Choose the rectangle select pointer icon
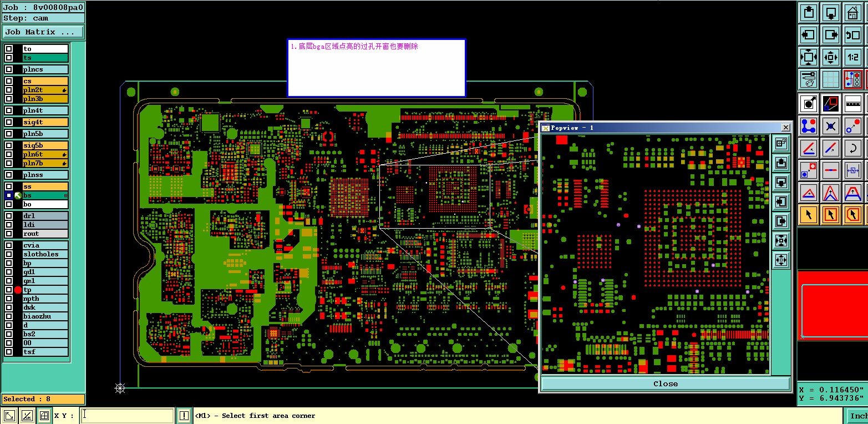 point(831,215)
